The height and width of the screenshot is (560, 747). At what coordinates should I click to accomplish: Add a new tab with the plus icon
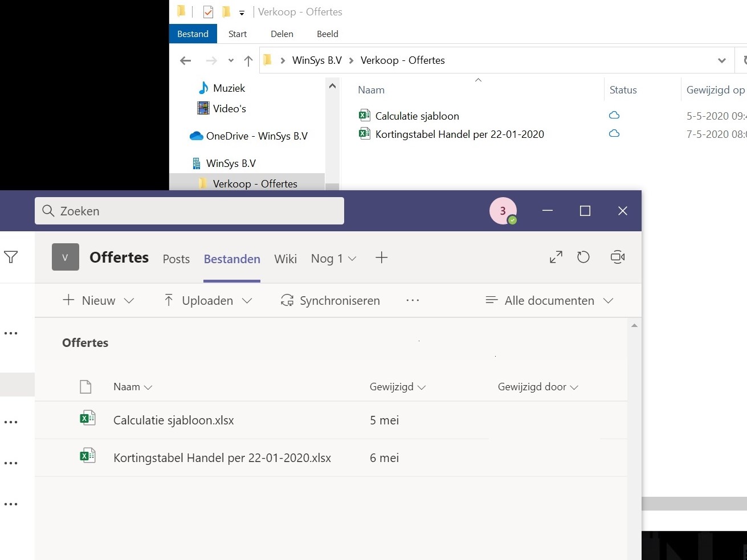pos(382,257)
